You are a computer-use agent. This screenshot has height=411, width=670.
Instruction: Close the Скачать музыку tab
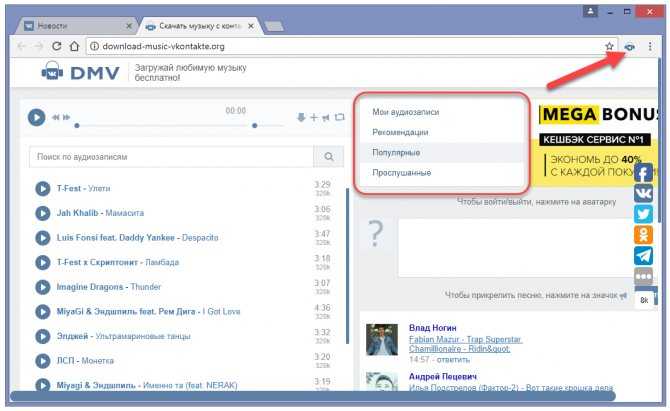[x=251, y=26]
